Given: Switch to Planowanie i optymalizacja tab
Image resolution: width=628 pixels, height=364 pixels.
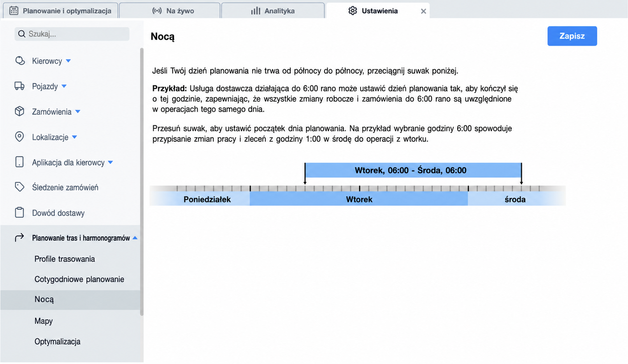Looking at the screenshot, I should (60, 10).
